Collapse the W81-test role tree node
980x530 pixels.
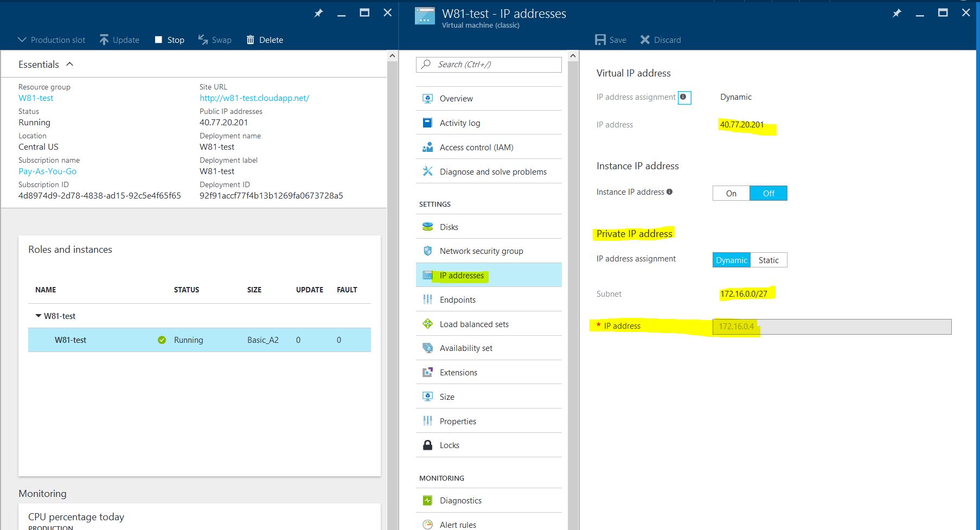(38, 316)
